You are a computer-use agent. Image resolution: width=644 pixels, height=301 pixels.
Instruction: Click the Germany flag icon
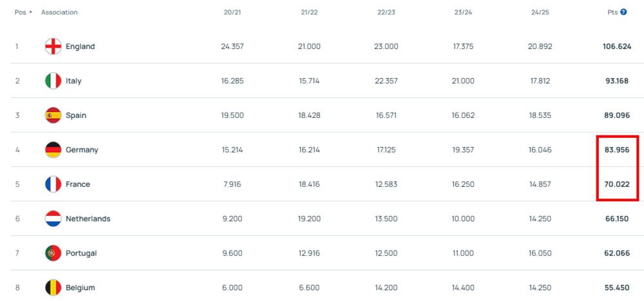53,150
